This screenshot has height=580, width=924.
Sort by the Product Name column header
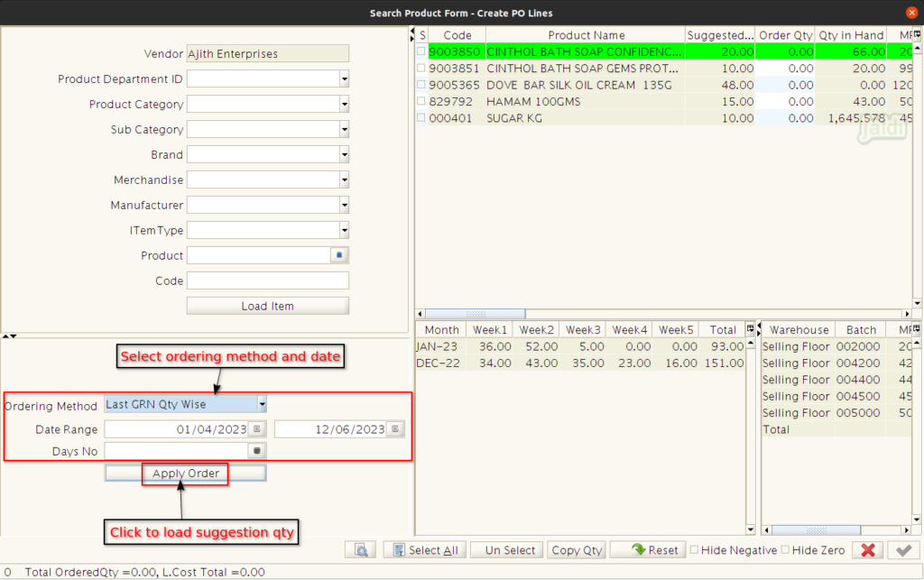click(x=586, y=35)
